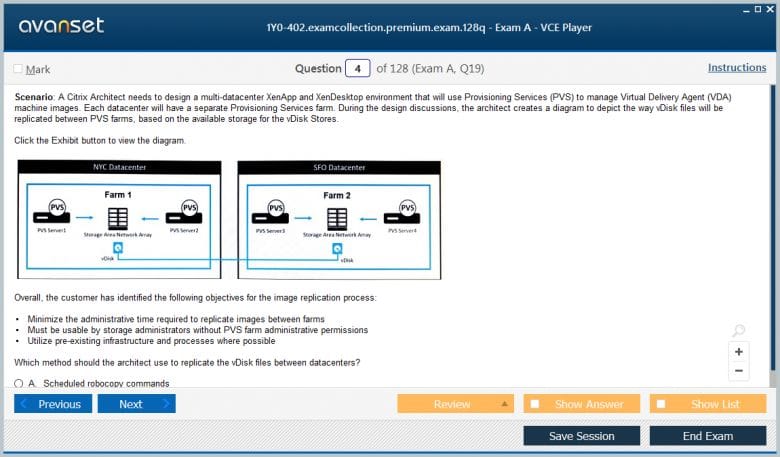Click the magnifier search icon
The height and width of the screenshot is (457, 780).
[738, 331]
